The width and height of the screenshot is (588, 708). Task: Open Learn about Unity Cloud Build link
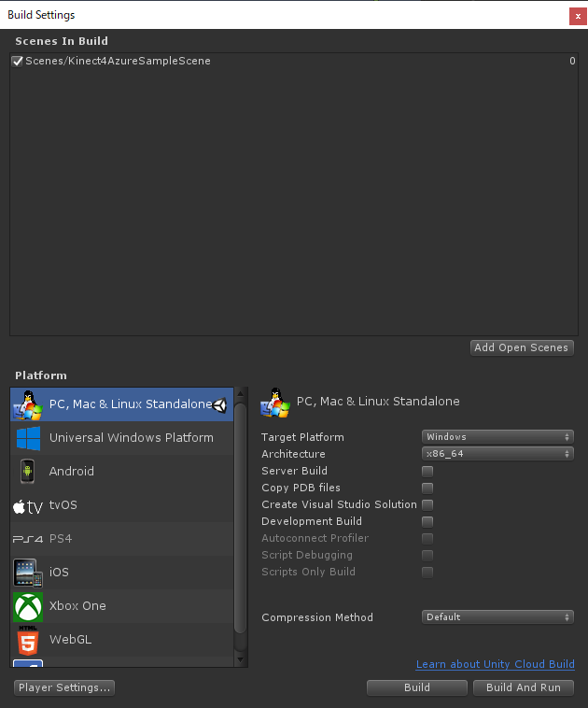pyautogui.click(x=495, y=664)
